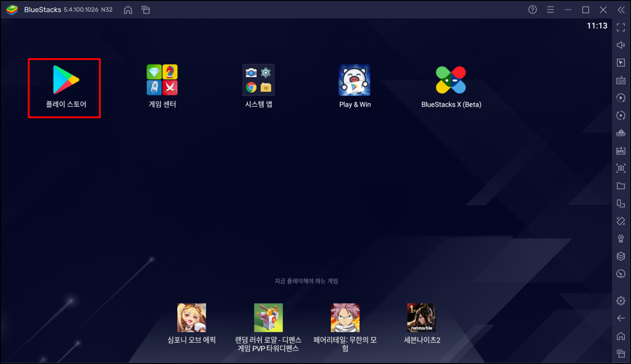
Task: Click the trim memory RAM icon
Action: coord(621,133)
